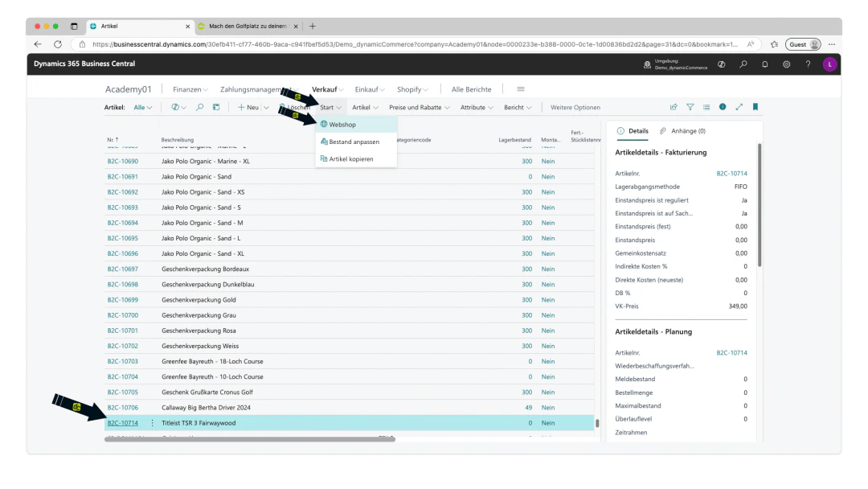Image resolution: width=868 pixels, height=489 pixels.
Task: Expand the Shopify menu
Action: 411,89
